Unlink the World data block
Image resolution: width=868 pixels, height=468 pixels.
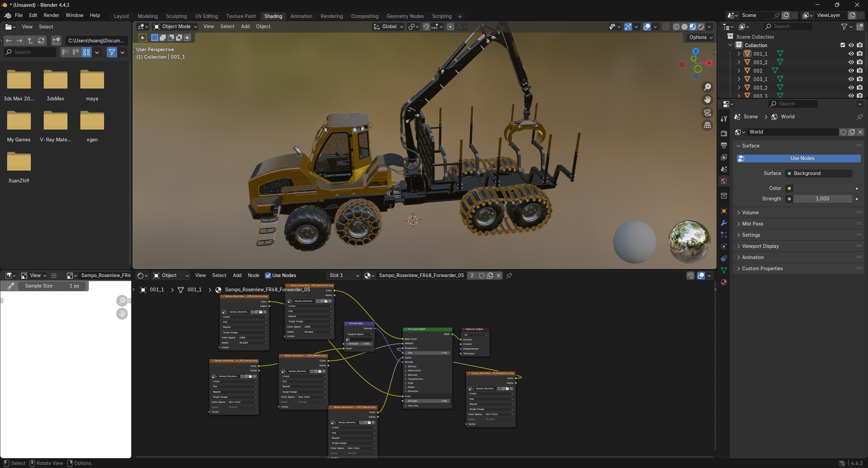coord(860,132)
